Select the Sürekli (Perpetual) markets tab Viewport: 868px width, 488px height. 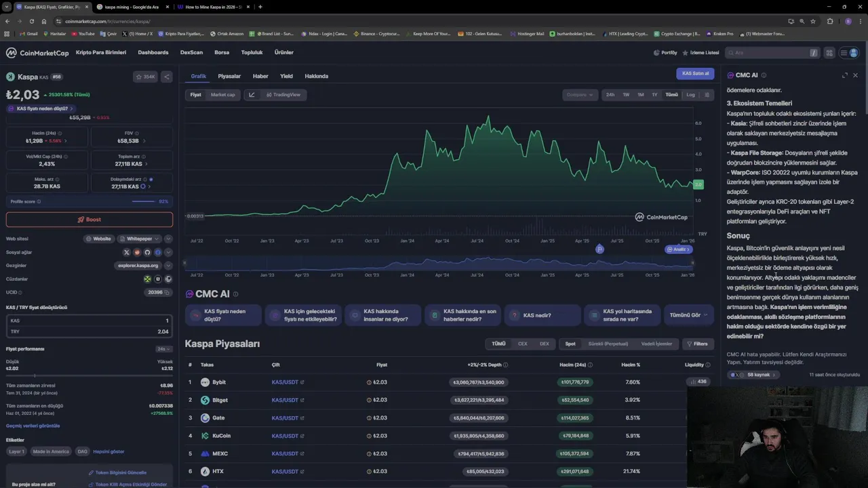608,344
